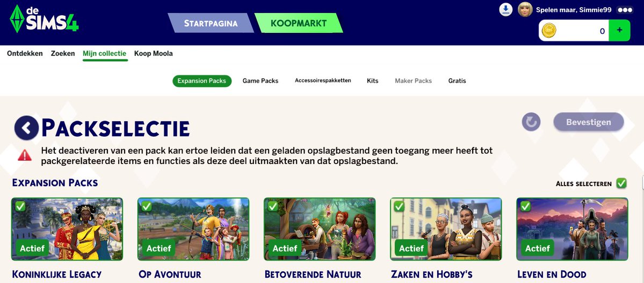The image size is (644, 283).
Task: Click the Actief badge on Koninklijke Legacy
Action: point(32,249)
